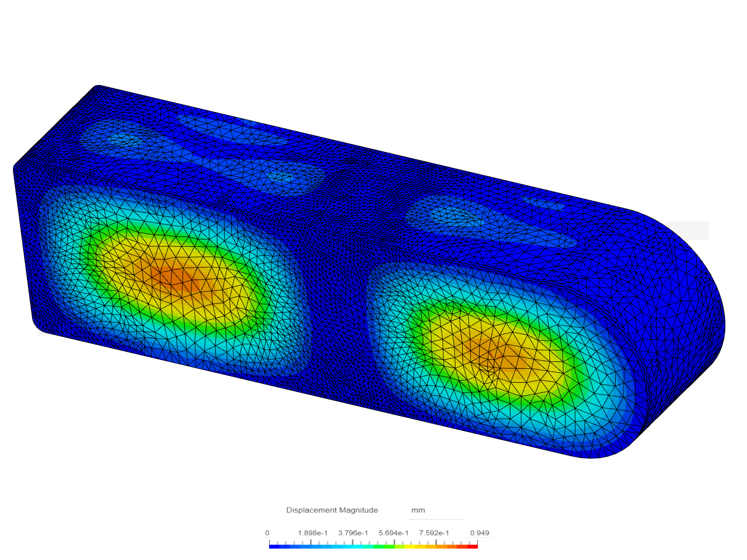Edit the legend minimum value '0'

[x=267, y=533]
